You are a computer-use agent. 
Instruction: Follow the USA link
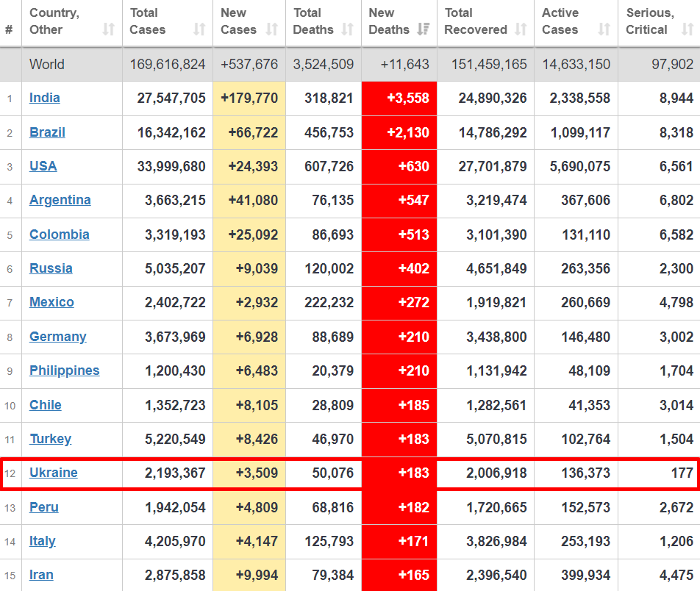click(x=43, y=166)
